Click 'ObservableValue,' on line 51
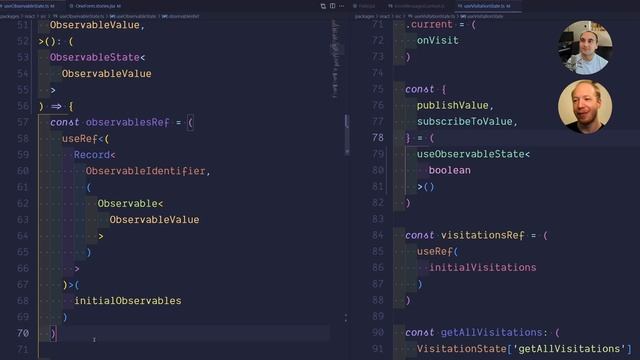The width and height of the screenshot is (640, 360). 97,25
